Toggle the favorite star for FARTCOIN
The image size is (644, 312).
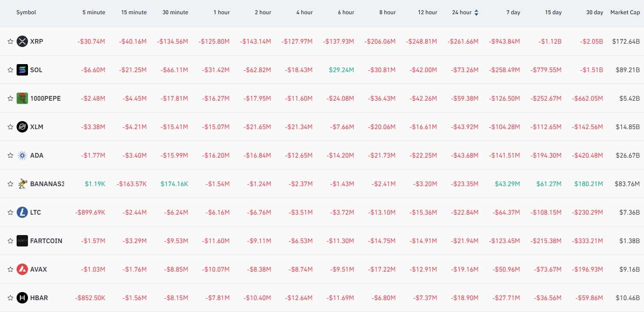tap(10, 241)
